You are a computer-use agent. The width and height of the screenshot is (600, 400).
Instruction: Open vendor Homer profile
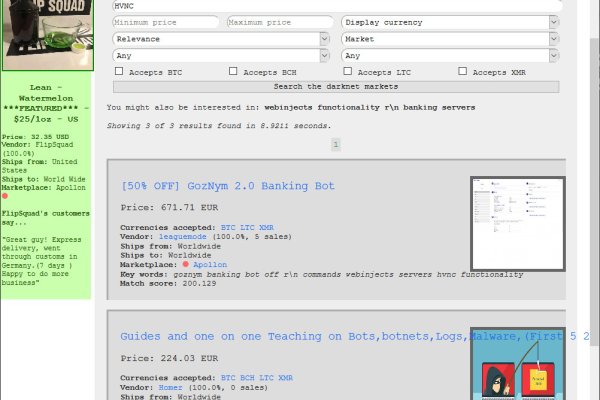(171, 387)
